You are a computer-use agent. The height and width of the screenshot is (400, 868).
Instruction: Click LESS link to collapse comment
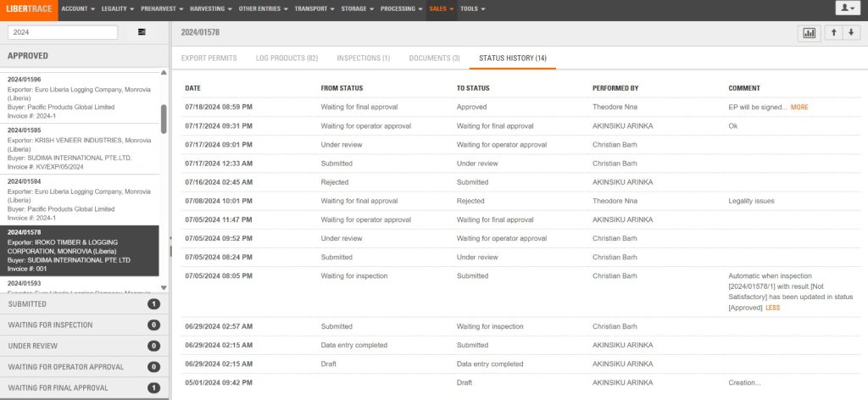click(772, 308)
